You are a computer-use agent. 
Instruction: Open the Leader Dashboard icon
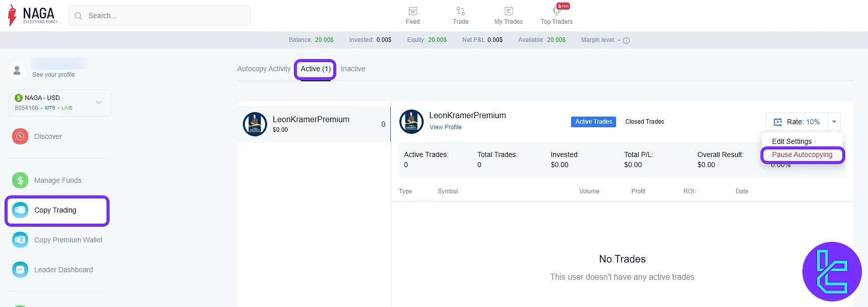pyautogui.click(x=20, y=270)
